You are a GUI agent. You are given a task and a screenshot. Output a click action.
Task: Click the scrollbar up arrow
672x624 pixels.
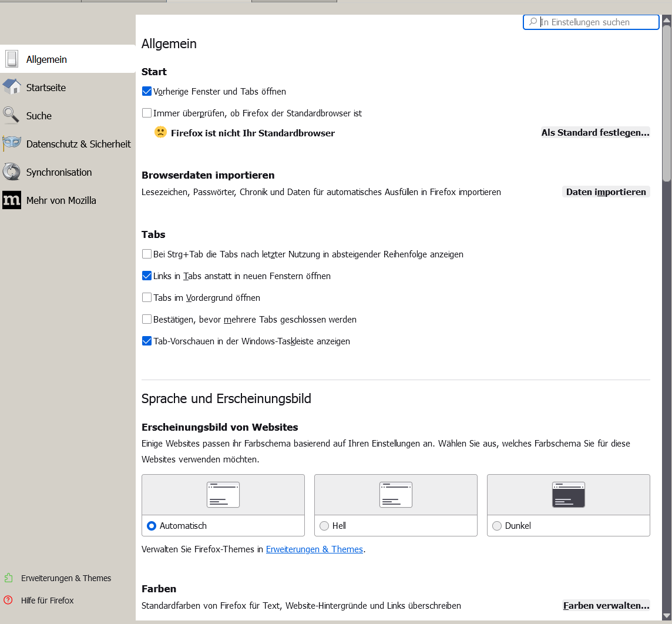(x=667, y=19)
